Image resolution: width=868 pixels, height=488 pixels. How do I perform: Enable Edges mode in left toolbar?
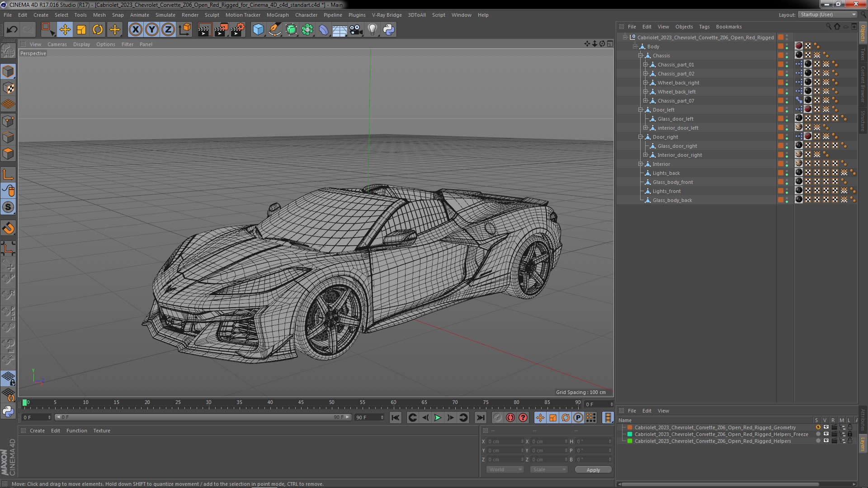click(8, 137)
